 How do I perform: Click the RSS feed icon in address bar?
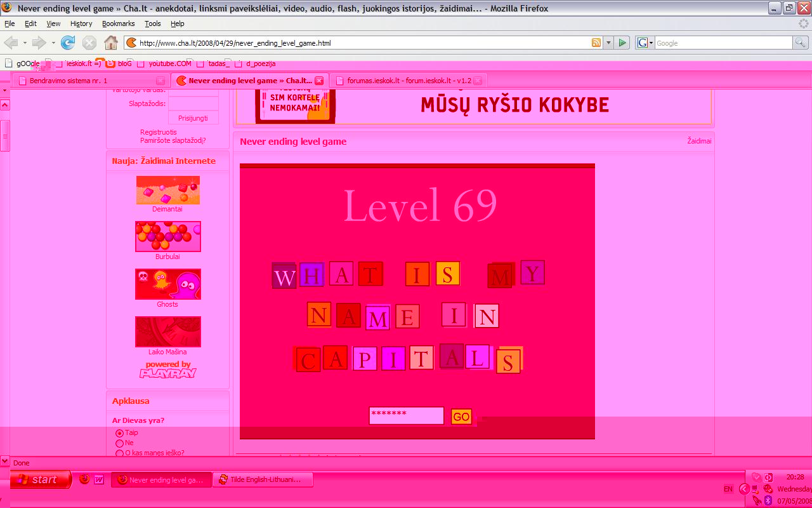(x=596, y=43)
